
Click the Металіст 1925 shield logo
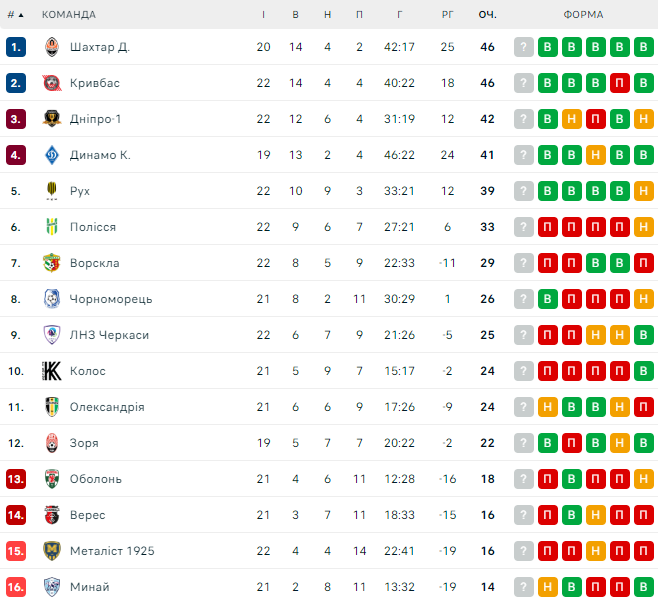tap(52, 550)
